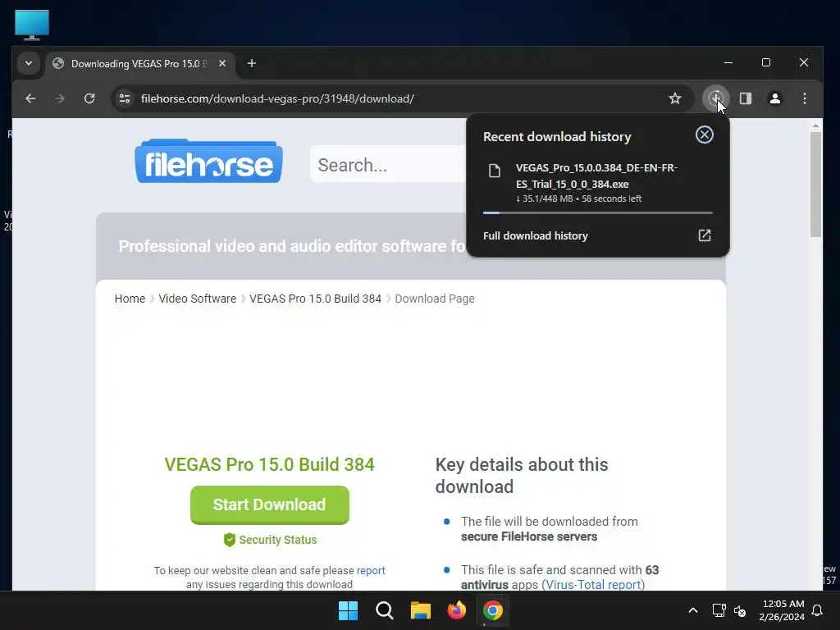Focus the FileHorse Search field
Viewport: 840px width, 630px height.
pos(388,165)
